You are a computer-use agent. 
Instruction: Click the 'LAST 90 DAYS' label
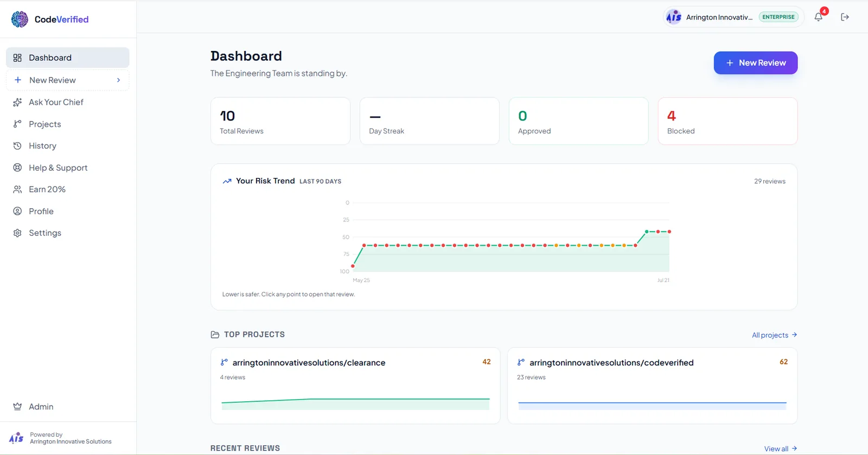(320, 182)
